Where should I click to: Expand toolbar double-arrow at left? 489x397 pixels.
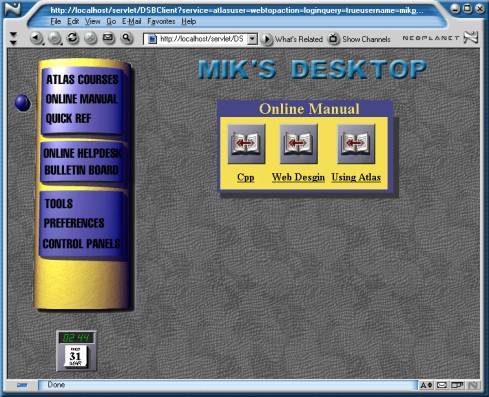13,38
